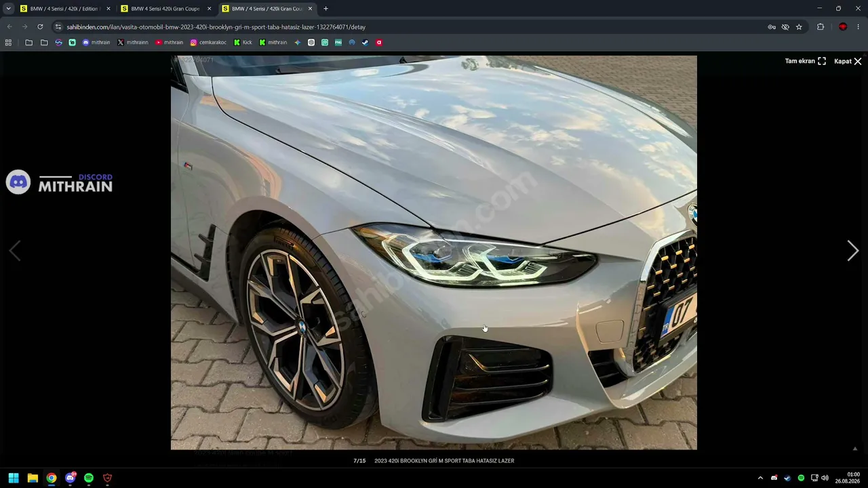The image size is (868, 488).
Task: Open the apps grid in bookmarks bar
Action: pos(8,42)
